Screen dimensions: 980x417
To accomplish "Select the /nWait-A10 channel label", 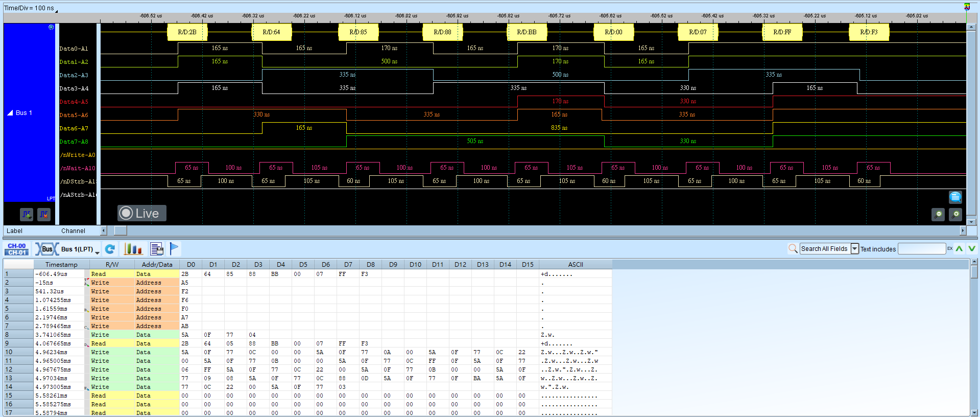I will 78,168.
